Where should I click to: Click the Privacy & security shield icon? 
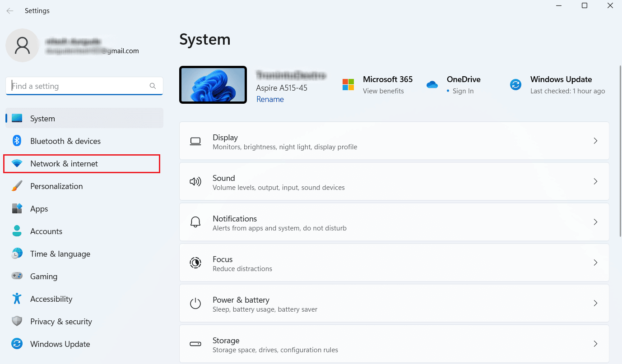tap(17, 322)
